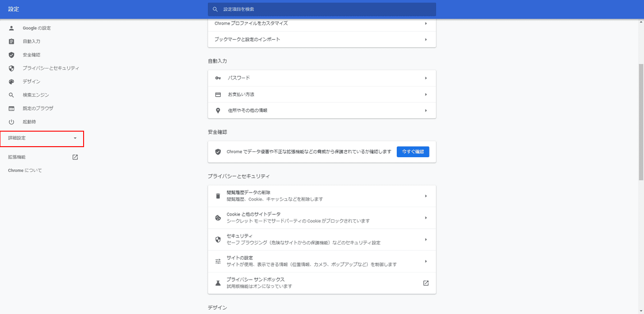This screenshot has width=644, height=314.
Task: Focus the 設定項目を検索 search field
Action: click(322, 9)
